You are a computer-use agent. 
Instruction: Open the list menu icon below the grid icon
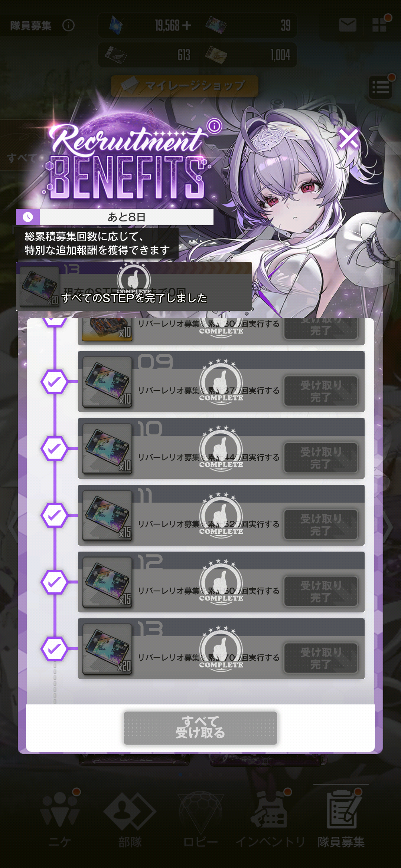click(381, 88)
